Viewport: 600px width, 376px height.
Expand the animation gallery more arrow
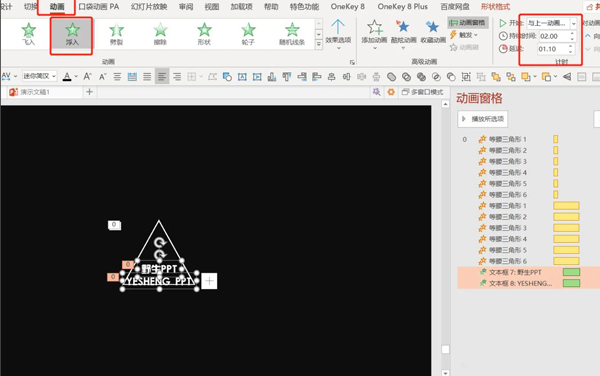(318, 45)
